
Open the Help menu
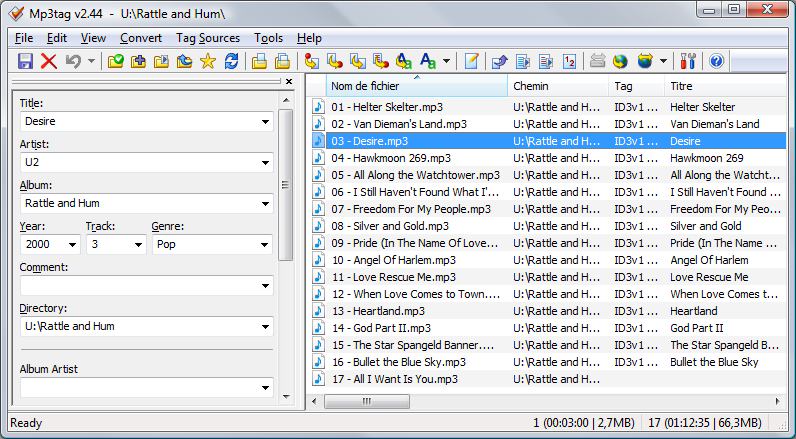[x=309, y=38]
